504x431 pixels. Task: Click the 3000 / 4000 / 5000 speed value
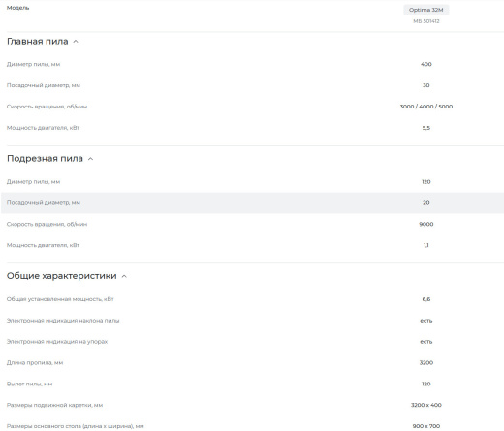[x=426, y=107]
